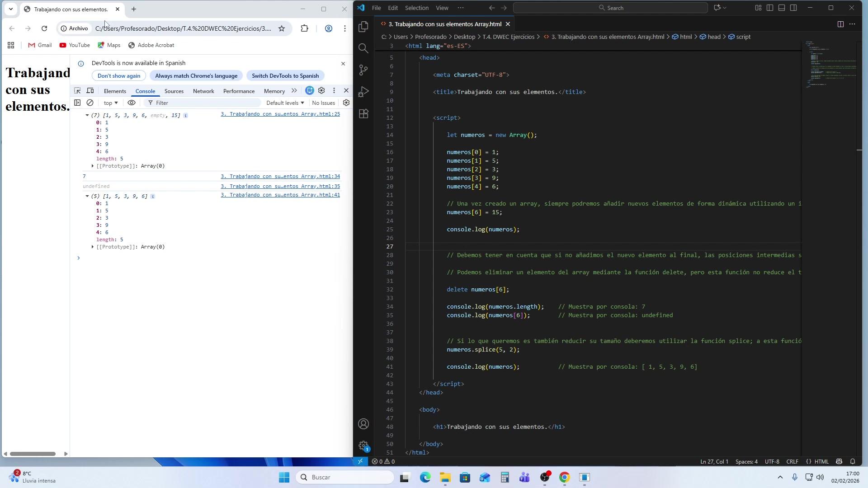Click the VS Code Customize Layout icon

coord(758,8)
